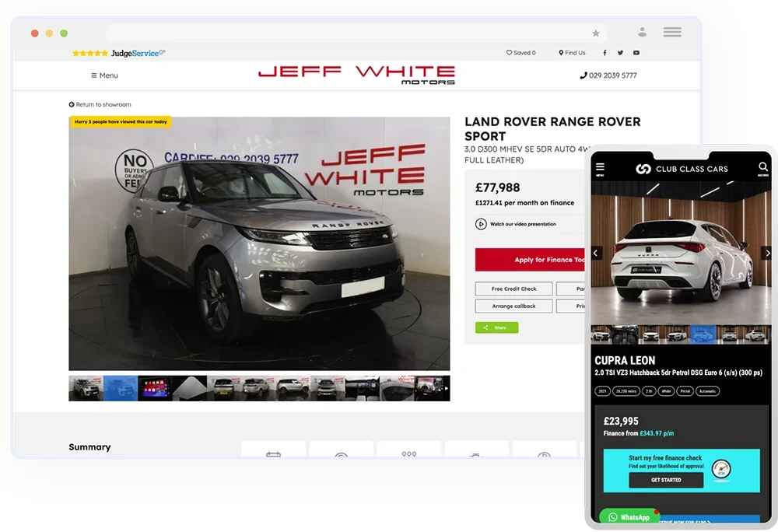This screenshot has width=778, height=532.
Task: Click the 28,250 miles tag
Action: 626,391
